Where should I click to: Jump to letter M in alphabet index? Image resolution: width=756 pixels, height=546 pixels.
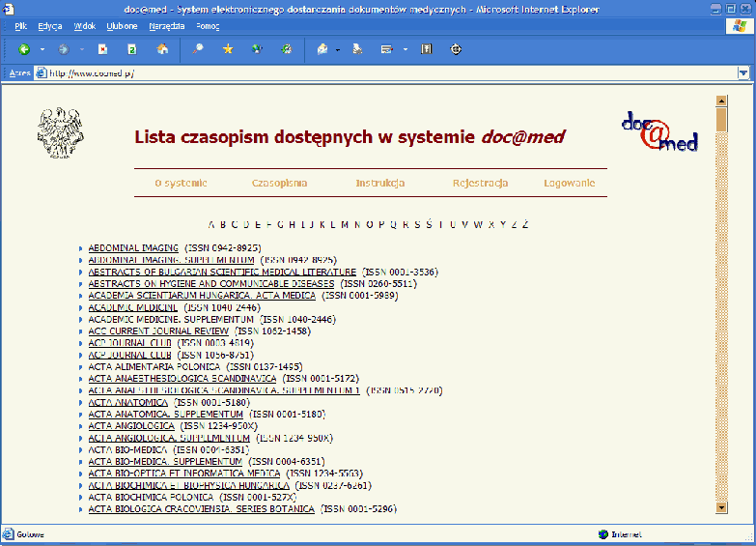coord(344,224)
